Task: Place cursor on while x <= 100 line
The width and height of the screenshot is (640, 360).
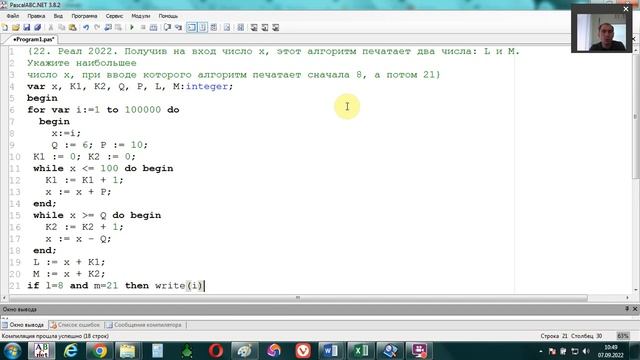Action: (x=103, y=169)
